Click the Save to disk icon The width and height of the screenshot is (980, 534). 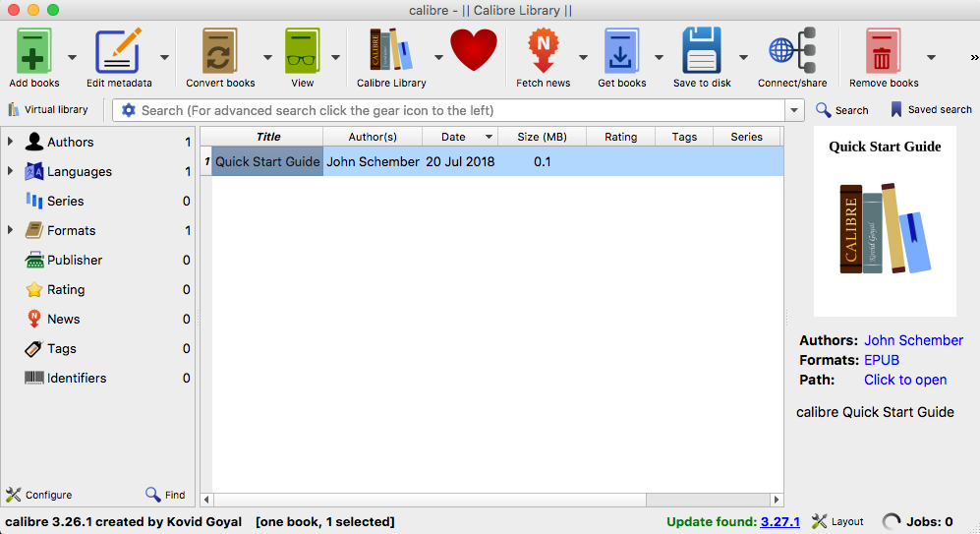click(702, 50)
